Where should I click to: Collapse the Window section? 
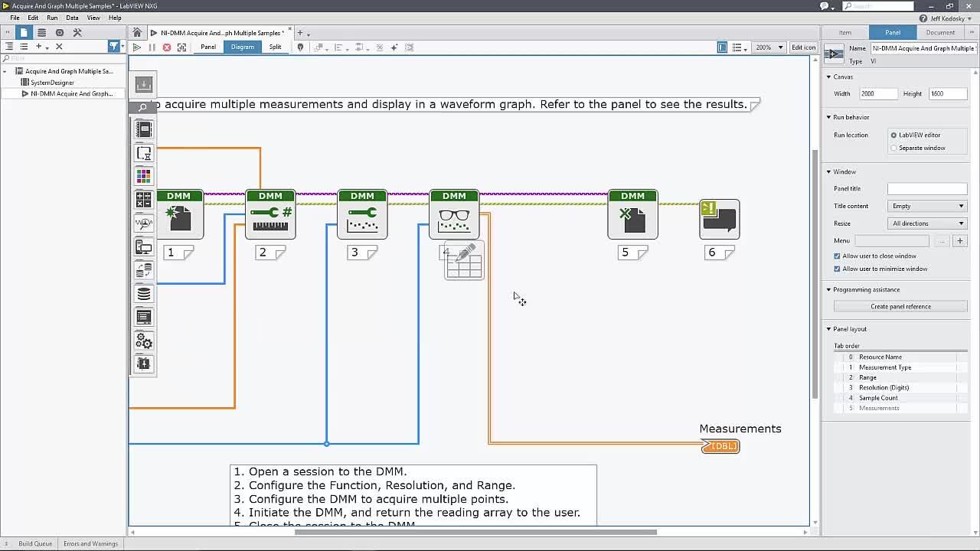[828, 171]
